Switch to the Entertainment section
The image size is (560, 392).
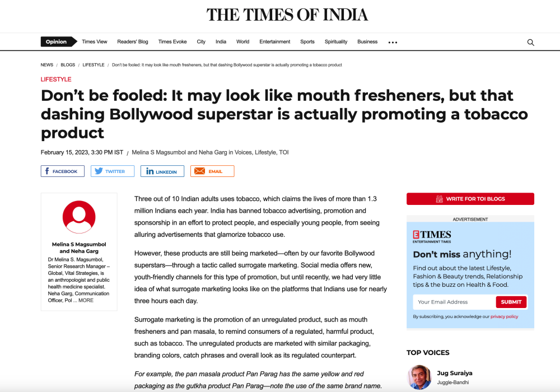[x=274, y=41]
